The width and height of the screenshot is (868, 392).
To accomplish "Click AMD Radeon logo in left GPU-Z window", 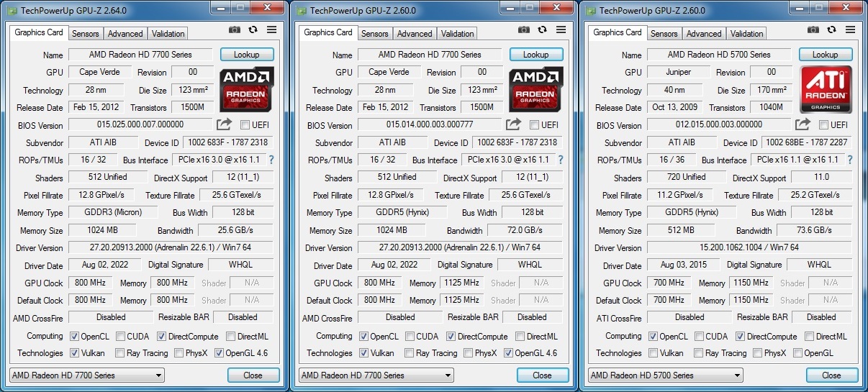I will [x=246, y=89].
